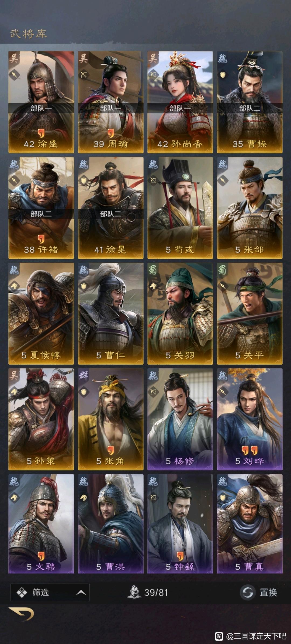Viewport: 291px width, 644px height.
Task: Tap the 部队二 label on 许褚's card
Action: (x=41, y=214)
